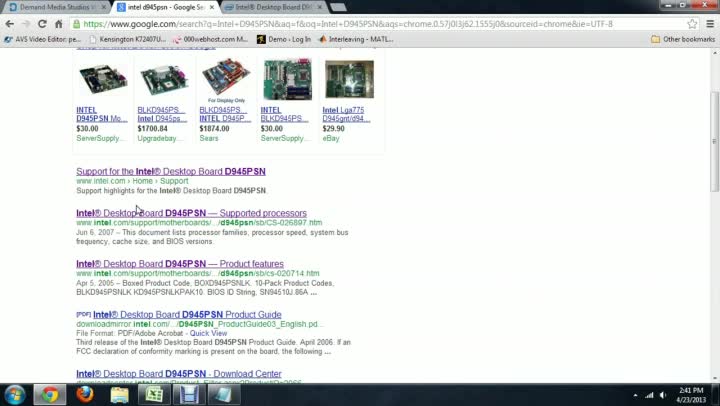Switch to the Intel Desktop Board tab

[271, 7]
